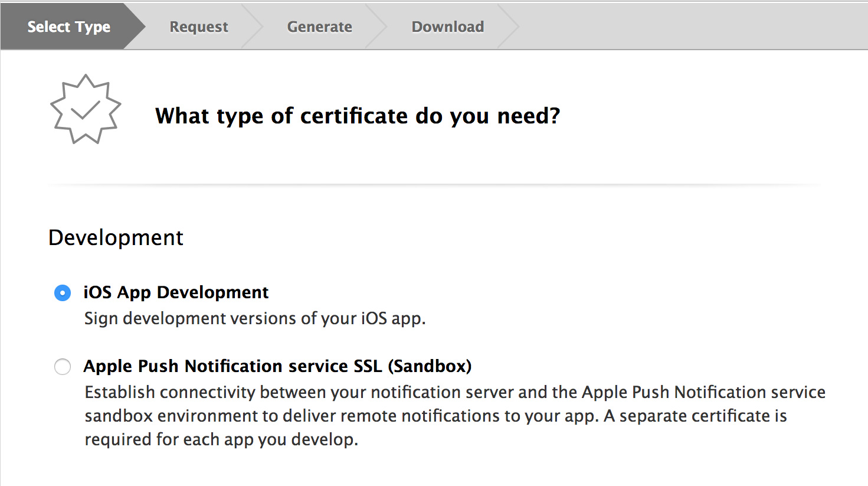Click the Generate step tab
Image resolution: width=868 pixels, height=486 pixels.
tap(320, 27)
